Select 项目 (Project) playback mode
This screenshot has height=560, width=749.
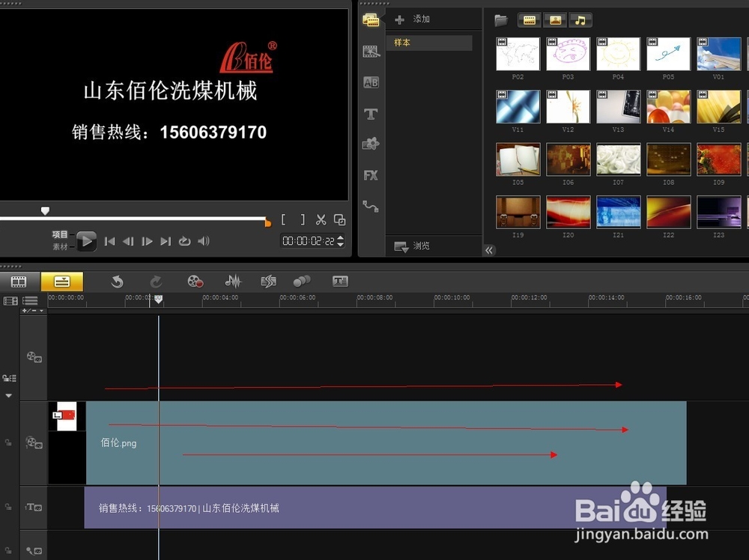click(x=60, y=234)
